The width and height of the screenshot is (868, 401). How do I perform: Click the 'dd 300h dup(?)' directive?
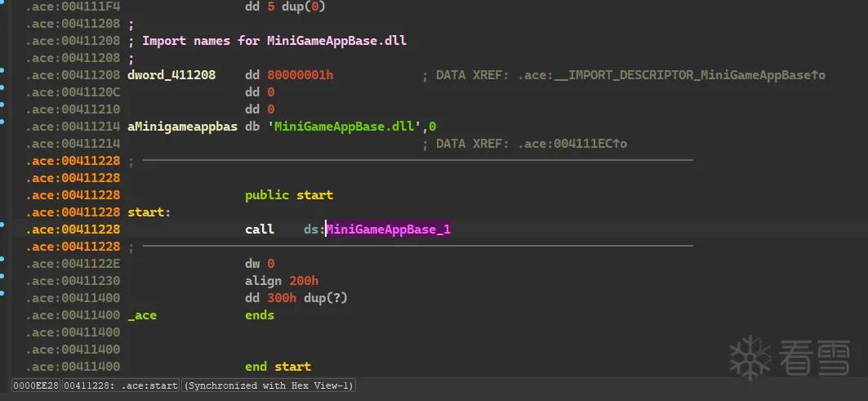click(x=296, y=298)
